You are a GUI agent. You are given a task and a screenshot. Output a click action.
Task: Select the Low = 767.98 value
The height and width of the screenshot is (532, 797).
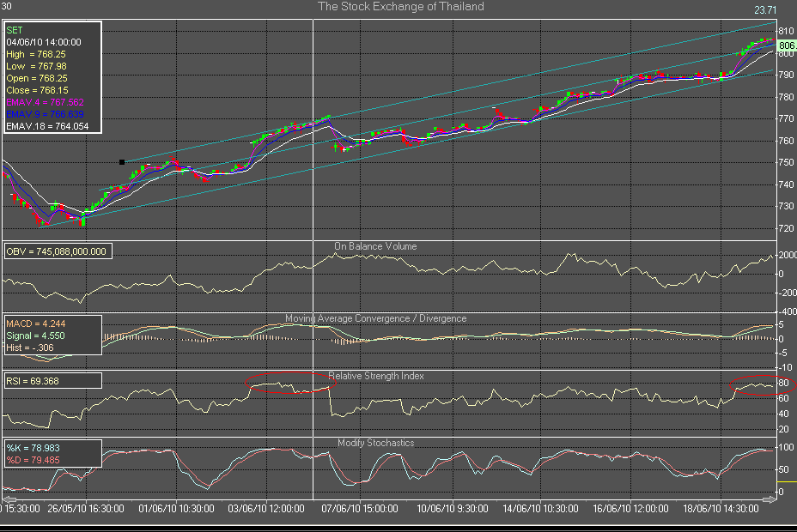[x=36, y=66]
